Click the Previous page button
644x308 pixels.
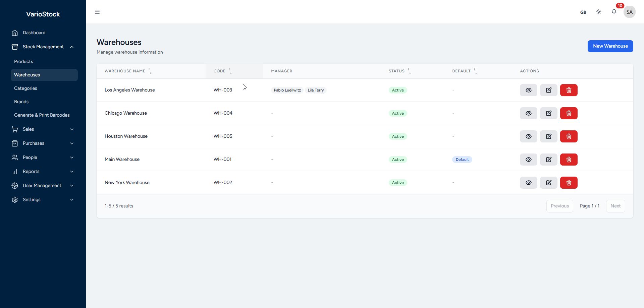(x=560, y=206)
